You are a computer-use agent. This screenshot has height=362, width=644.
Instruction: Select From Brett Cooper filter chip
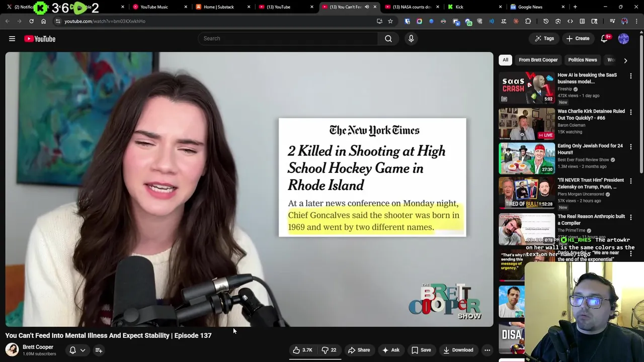point(538,60)
